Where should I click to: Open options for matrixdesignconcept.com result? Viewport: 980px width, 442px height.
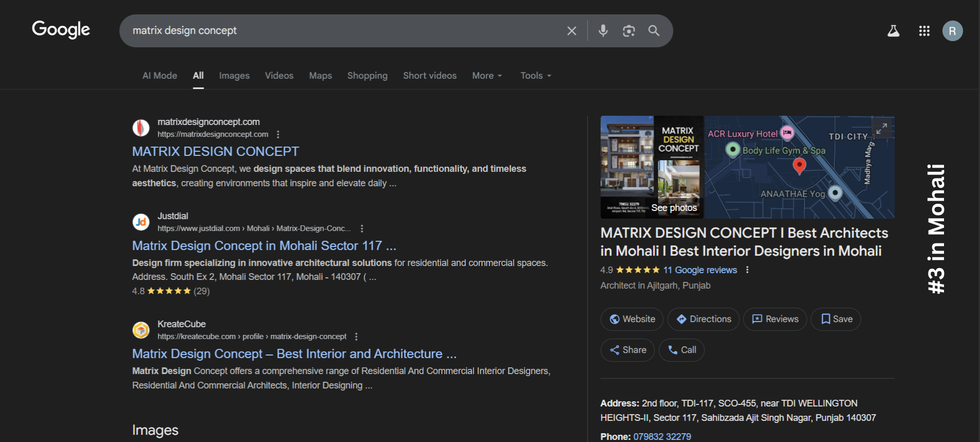click(278, 134)
